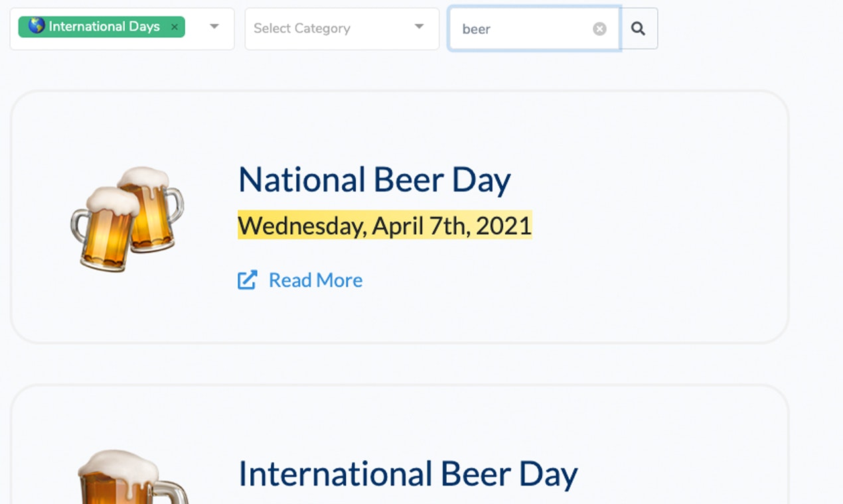The width and height of the screenshot is (843, 504).
Task: Click the highlighted date Wednesday, April 7th, 2021
Action: coord(385,226)
